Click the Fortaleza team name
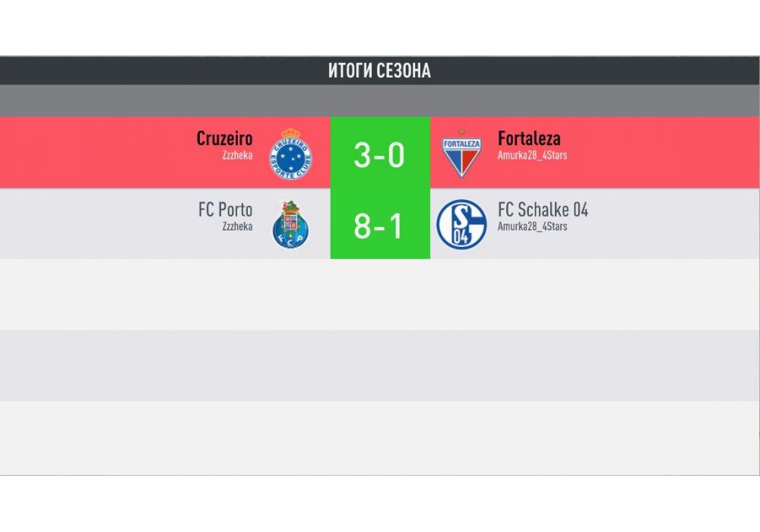The width and height of the screenshot is (760, 532). click(529, 138)
